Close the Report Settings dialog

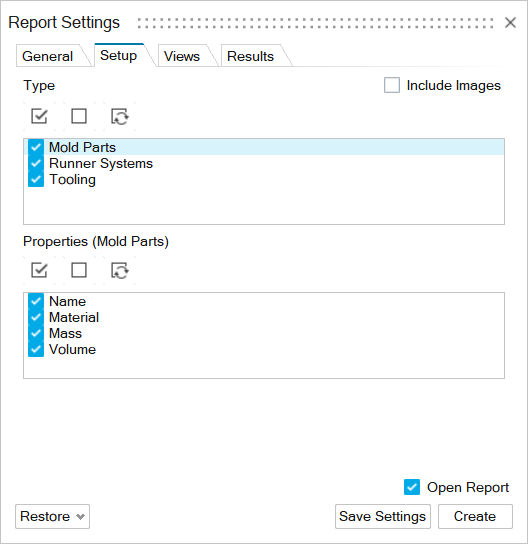pyautogui.click(x=510, y=23)
